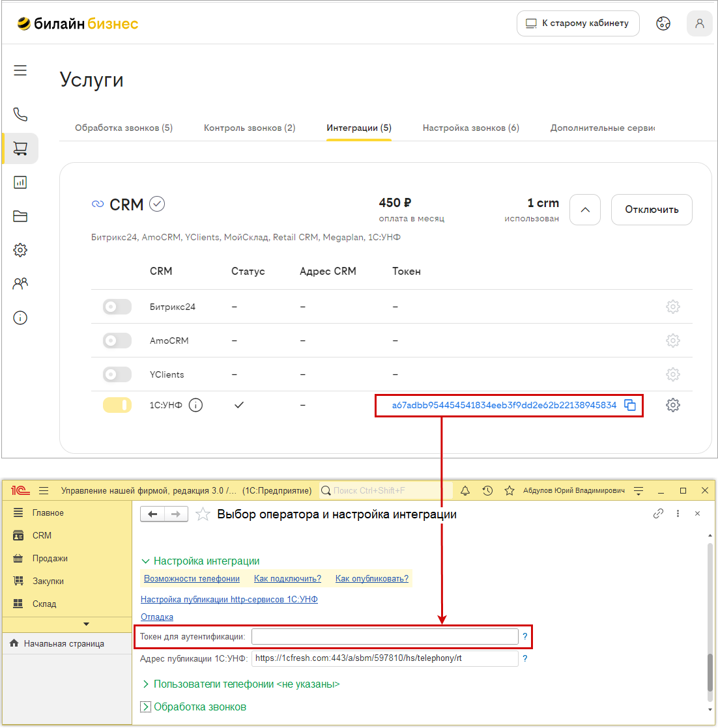This screenshot has height=728, width=718.
Task: Click the 1C logo in title bar
Action: click(20, 490)
